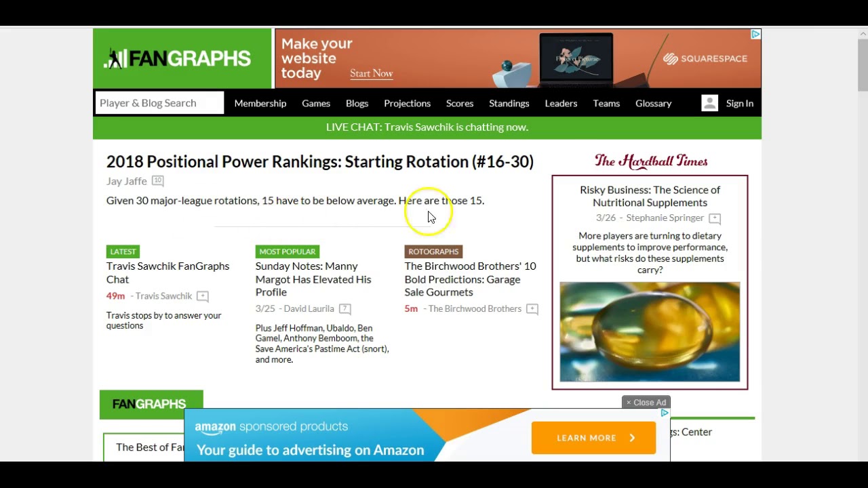Click the '49m' timestamp
This screenshot has width=868, height=488.
(115, 296)
